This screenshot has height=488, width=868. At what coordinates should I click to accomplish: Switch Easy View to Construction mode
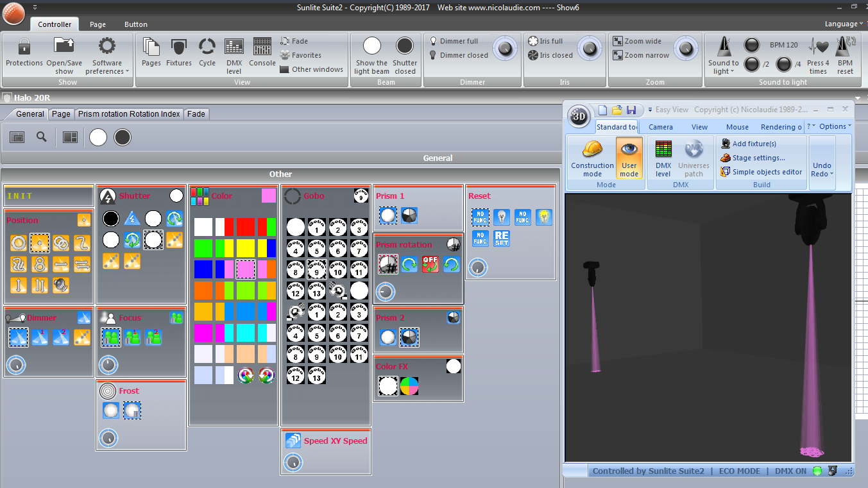592,159
